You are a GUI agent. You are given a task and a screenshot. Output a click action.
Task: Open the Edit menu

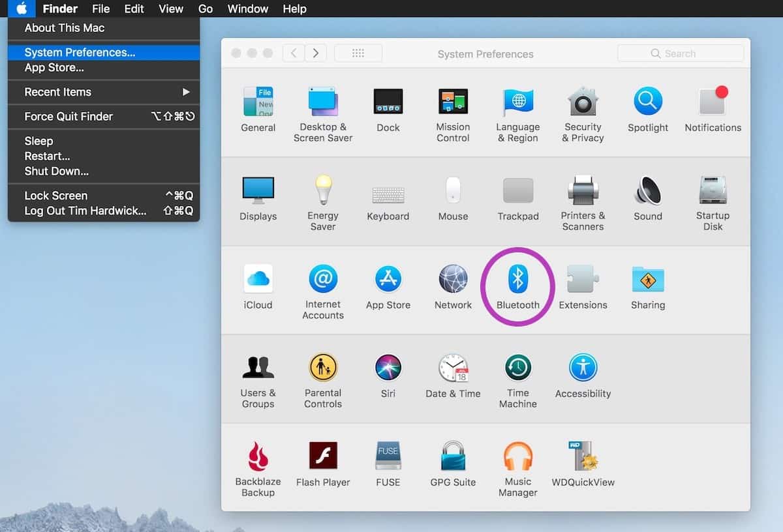134,8
